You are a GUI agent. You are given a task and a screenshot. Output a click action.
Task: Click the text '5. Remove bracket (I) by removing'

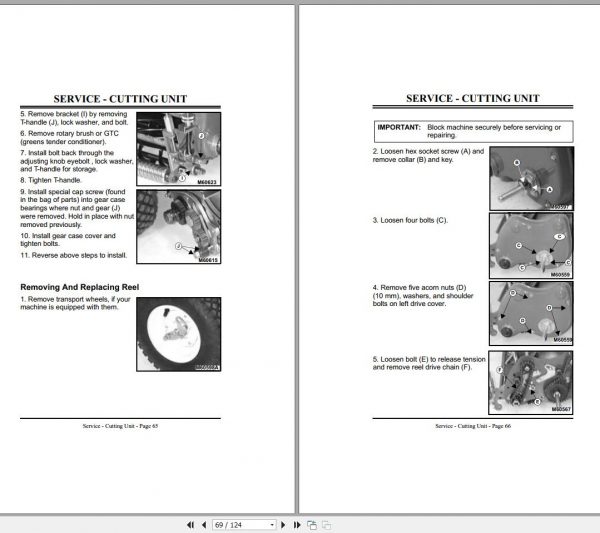(x=73, y=114)
